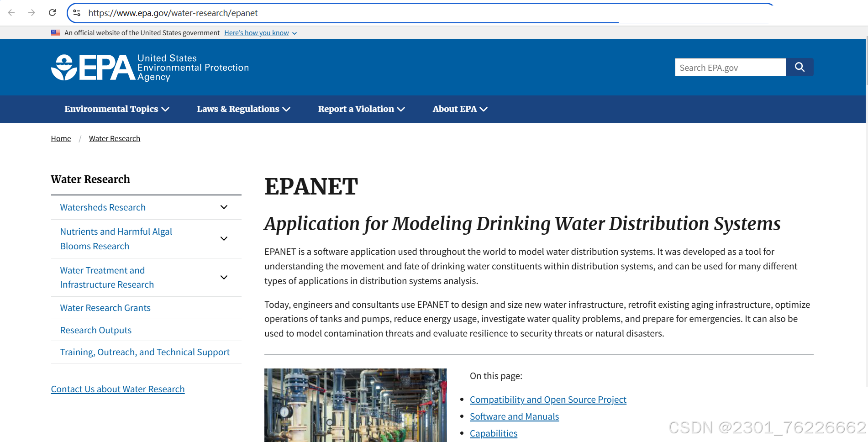The image size is (868, 442).
Task: Click the water pipes facility image
Action: (356, 405)
